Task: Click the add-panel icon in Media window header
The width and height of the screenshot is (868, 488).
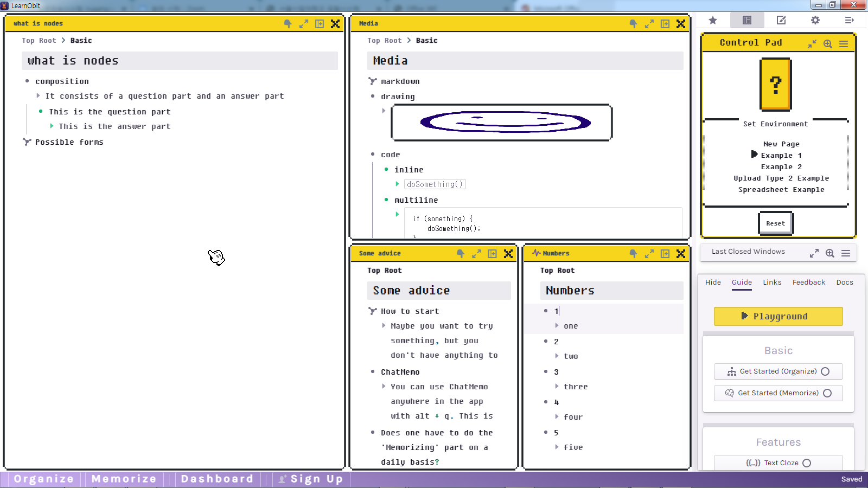Action: pos(665,24)
